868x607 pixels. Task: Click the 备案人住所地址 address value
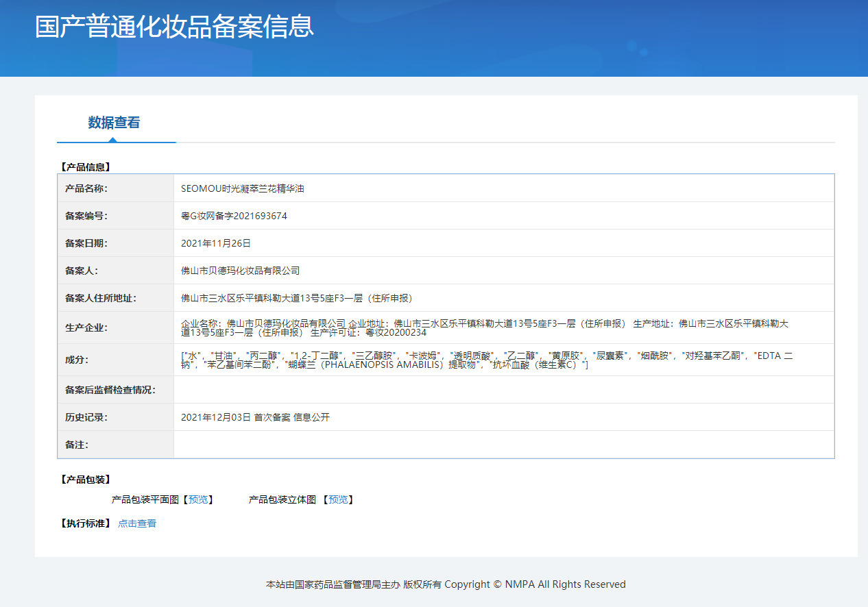(298, 298)
